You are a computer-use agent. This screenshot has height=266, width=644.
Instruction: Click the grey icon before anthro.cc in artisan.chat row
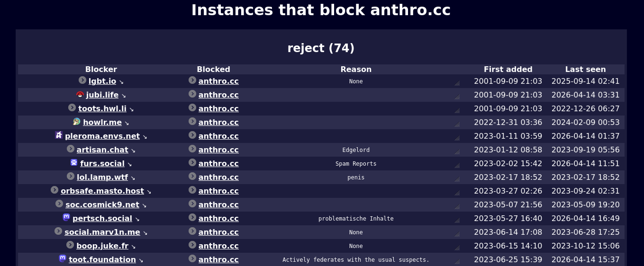point(192,149)
